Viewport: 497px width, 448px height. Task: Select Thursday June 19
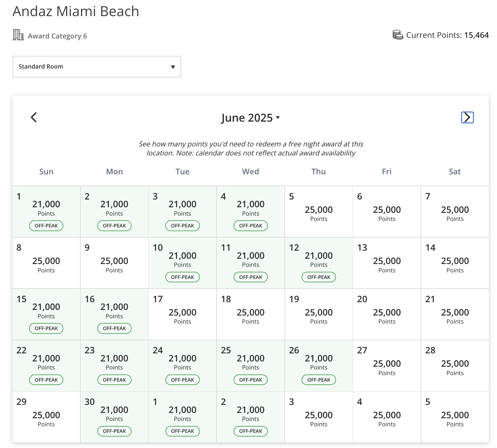pyautogui.click(x=319, y=314)
